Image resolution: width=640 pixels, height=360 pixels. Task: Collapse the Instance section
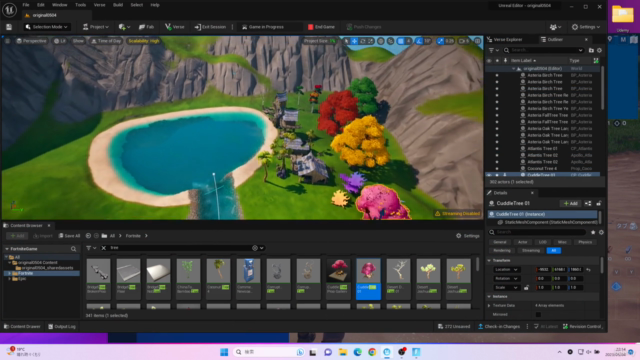[489, 297]
